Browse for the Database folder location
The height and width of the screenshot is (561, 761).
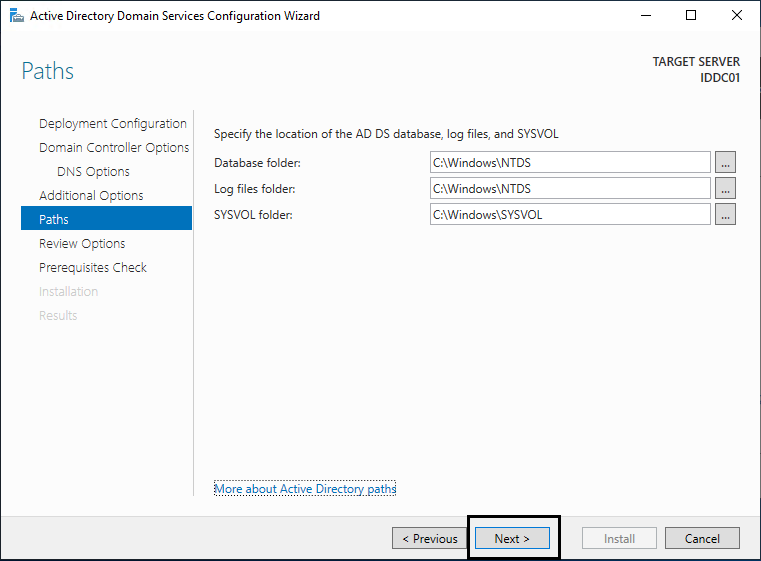725,163
